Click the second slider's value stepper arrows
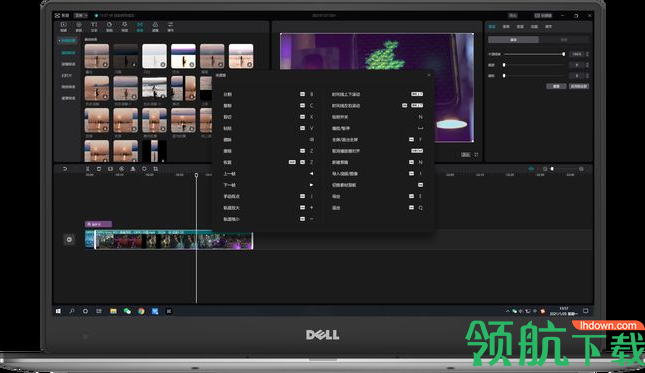 tap(587, 65)
